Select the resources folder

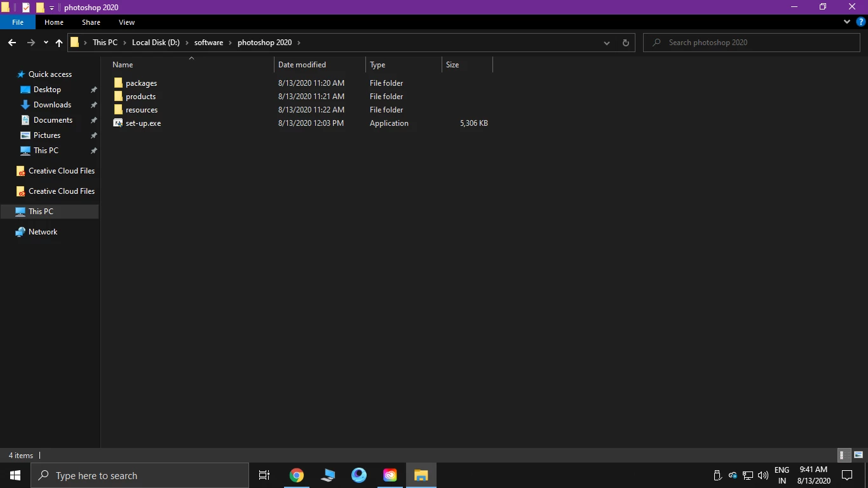click(135, 110)
